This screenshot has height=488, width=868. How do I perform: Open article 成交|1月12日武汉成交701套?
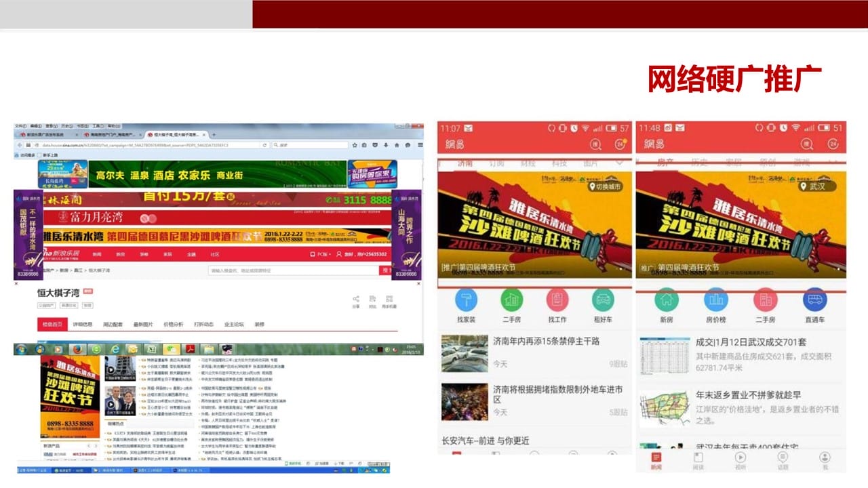pyautogui.click(x=741, y=354)
